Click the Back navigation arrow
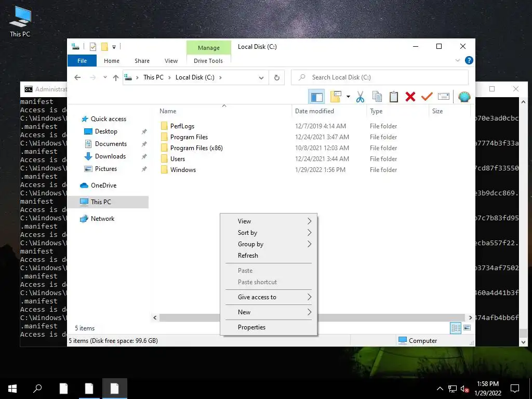Viewport: 532px width, 399px height. pyautogui.click(x=77, y=77)
